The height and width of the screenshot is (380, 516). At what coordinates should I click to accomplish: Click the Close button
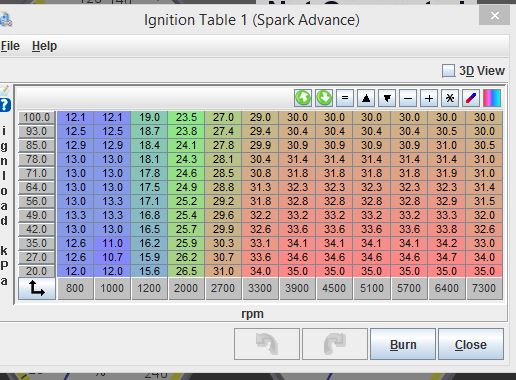tap(471, 344)
